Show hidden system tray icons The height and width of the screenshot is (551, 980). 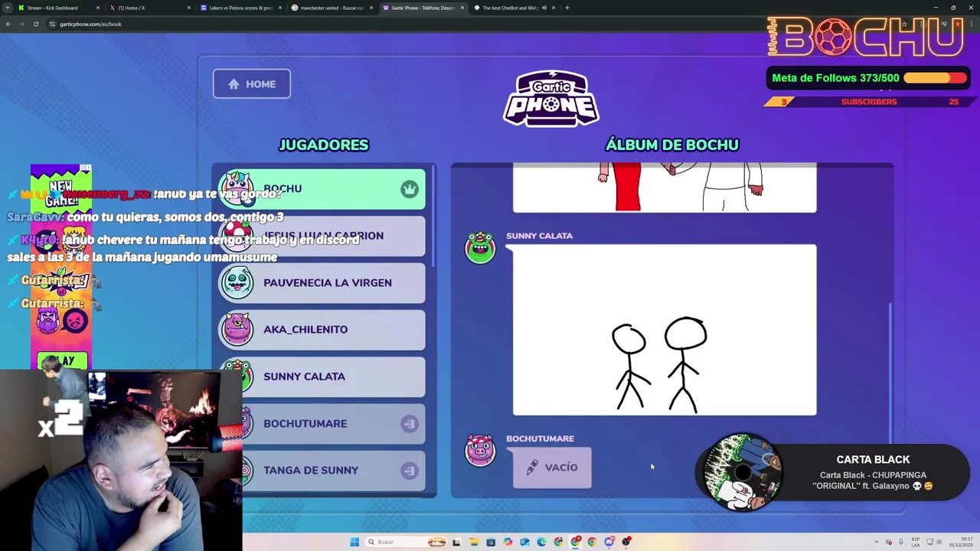click(877, 542)
